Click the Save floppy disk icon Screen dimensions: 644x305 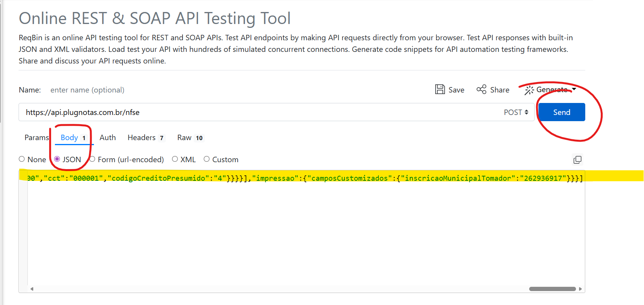pyautogui.click(x=440, y=89)
